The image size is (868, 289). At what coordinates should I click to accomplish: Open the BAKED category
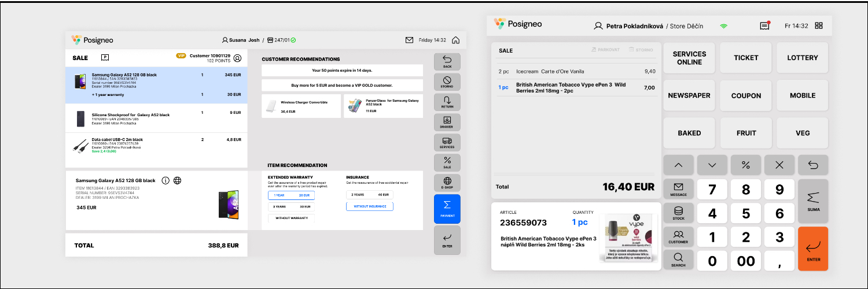(x=689, y=133)
